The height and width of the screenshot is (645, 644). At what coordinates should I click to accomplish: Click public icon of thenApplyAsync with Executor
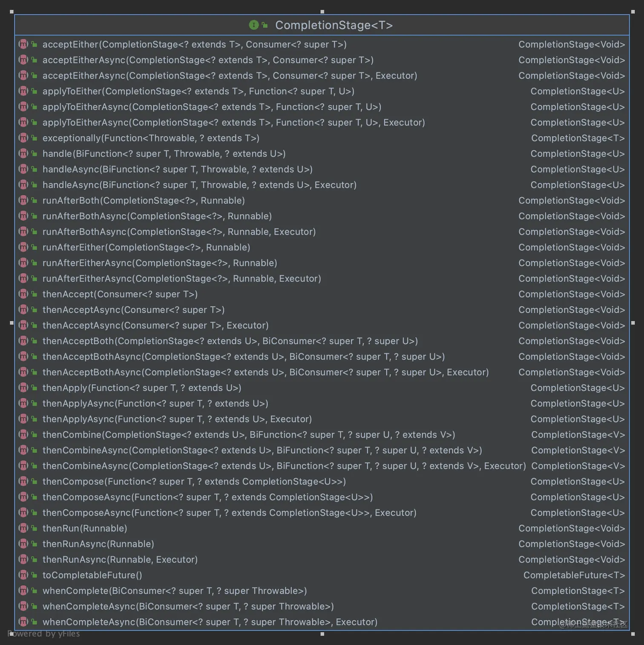[x=34, y=419]
